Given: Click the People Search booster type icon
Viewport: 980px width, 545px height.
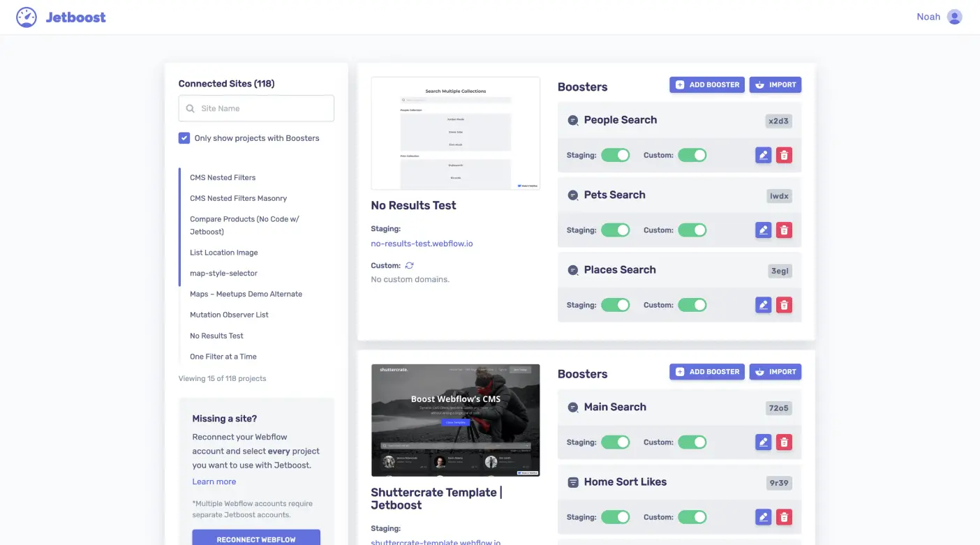Looking at the screenshot, I should (573, 120).
